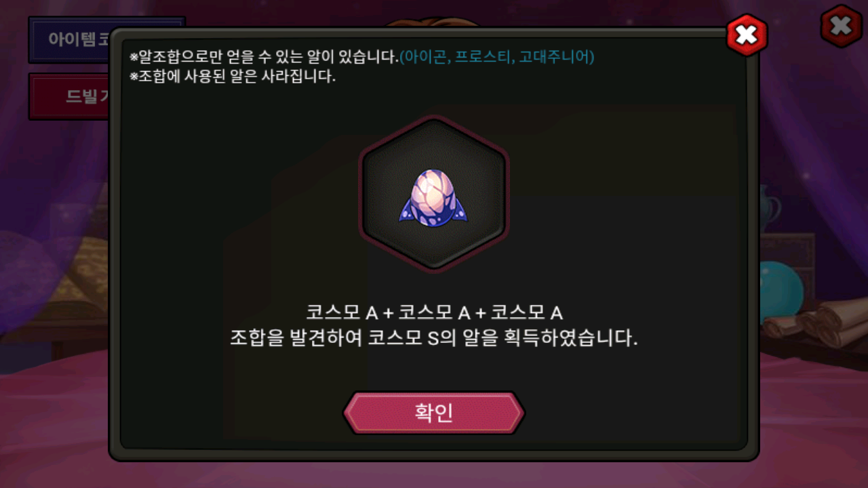868x488 pixels.
Task: Click the 코스모 A + 코스모 A + 코스모 A formula
Action: tap(434, 313)
